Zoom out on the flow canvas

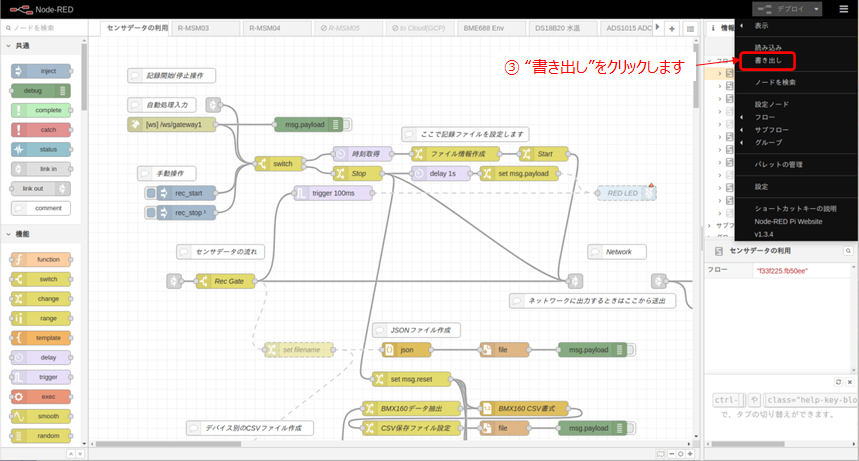(671, 453)
